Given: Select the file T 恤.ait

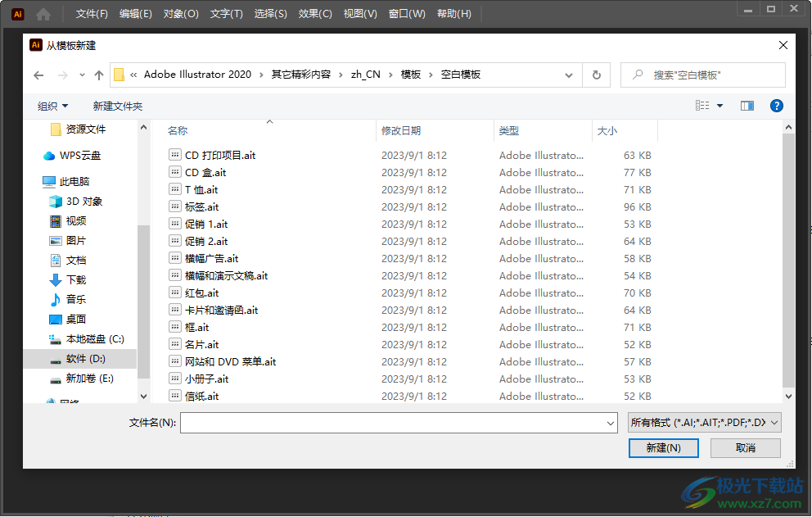Looking at the screenshot, I should pos(201,190).
